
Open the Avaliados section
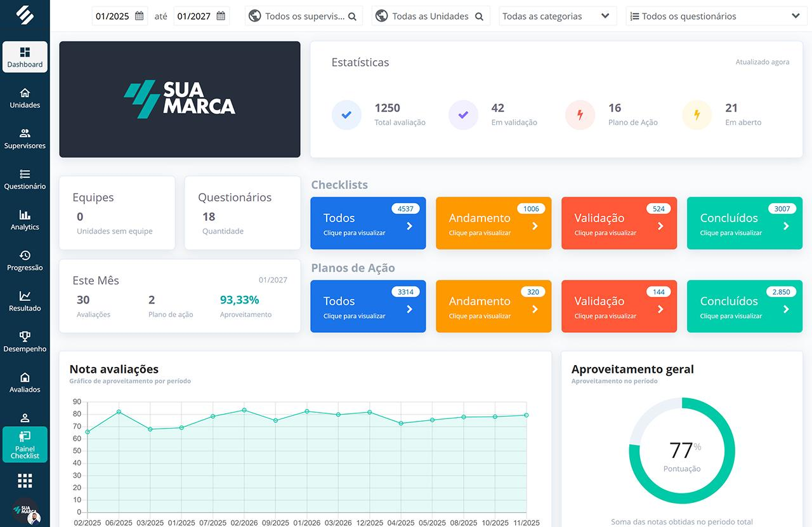pyautogui.click(x=25, y=383)
